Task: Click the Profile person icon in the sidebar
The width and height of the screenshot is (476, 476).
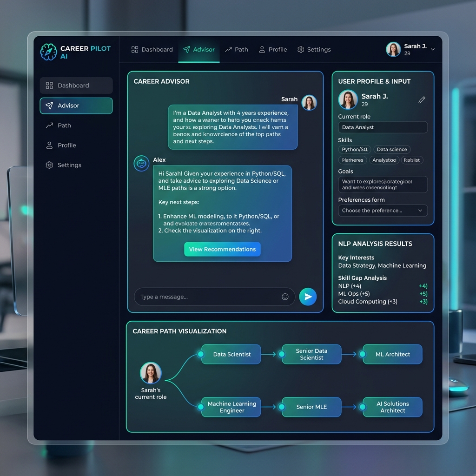Action: (50, 145)
